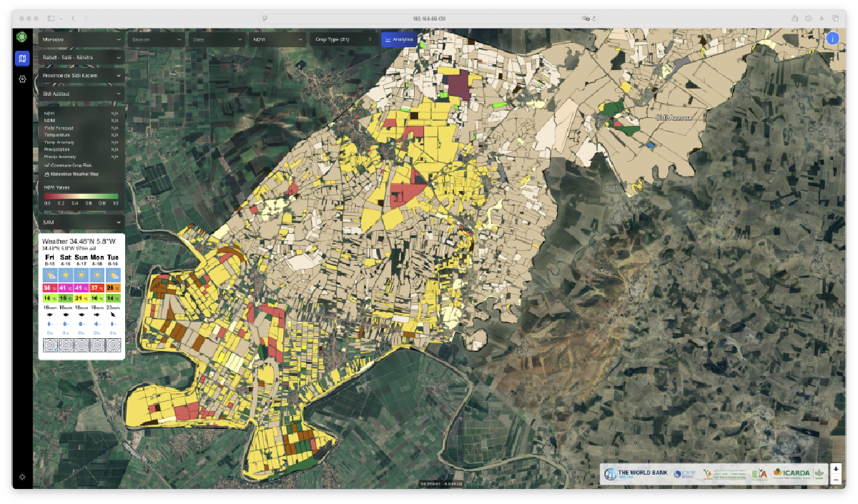
Task: Zoom in with the map plus button
Action: (836, 469)
